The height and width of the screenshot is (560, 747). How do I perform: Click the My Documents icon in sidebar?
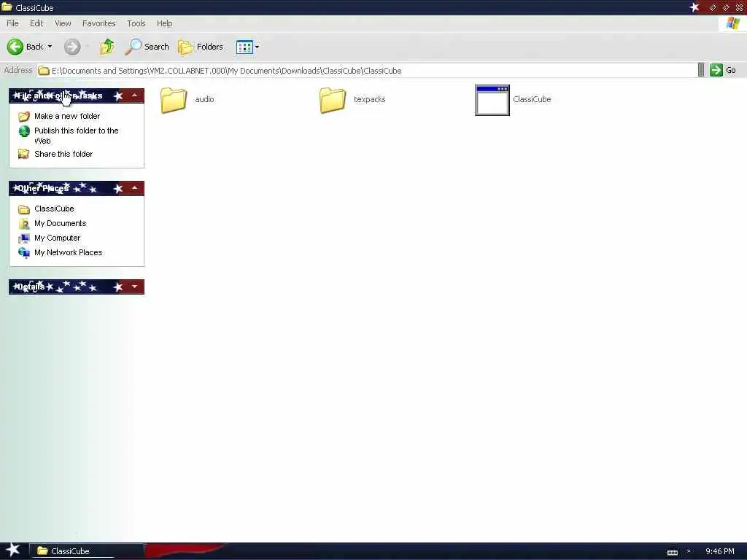pyautogui.click(x=24, y=223)
